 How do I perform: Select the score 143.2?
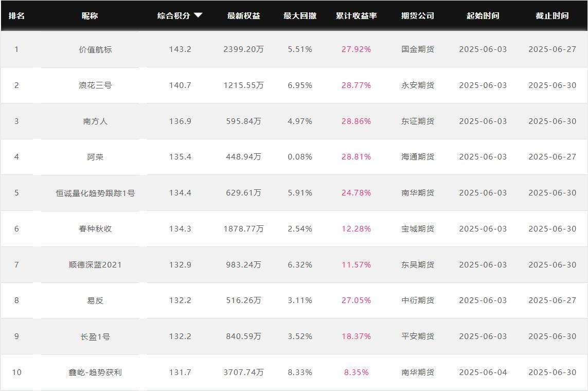coord(180,49)
